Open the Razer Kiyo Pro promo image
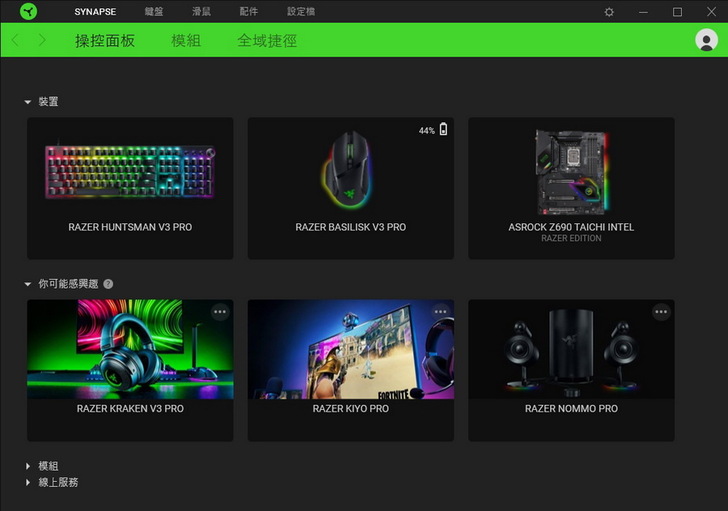 (x=351, y=349)
